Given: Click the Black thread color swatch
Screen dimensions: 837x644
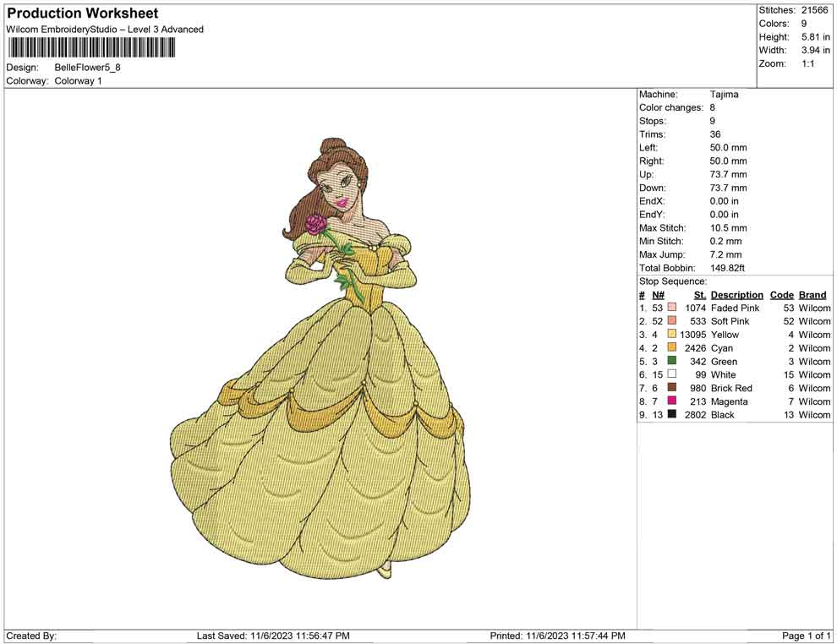Looking at the screenshot, I should [x=672, y=415].
